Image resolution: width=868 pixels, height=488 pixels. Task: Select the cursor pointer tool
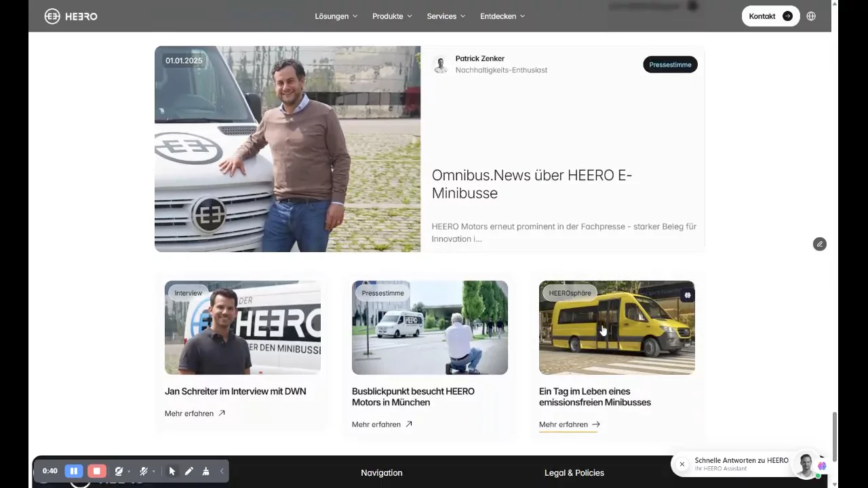tap(172, 471)
